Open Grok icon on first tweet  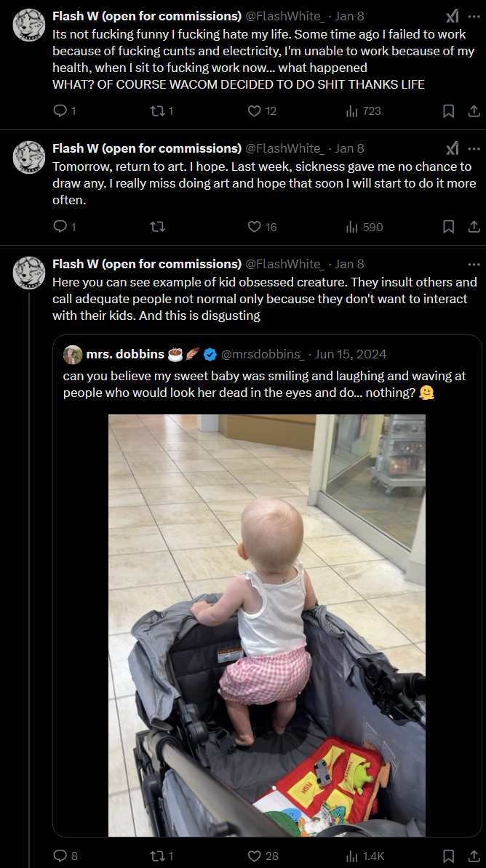pyautogui.click(x=452, y=16)
